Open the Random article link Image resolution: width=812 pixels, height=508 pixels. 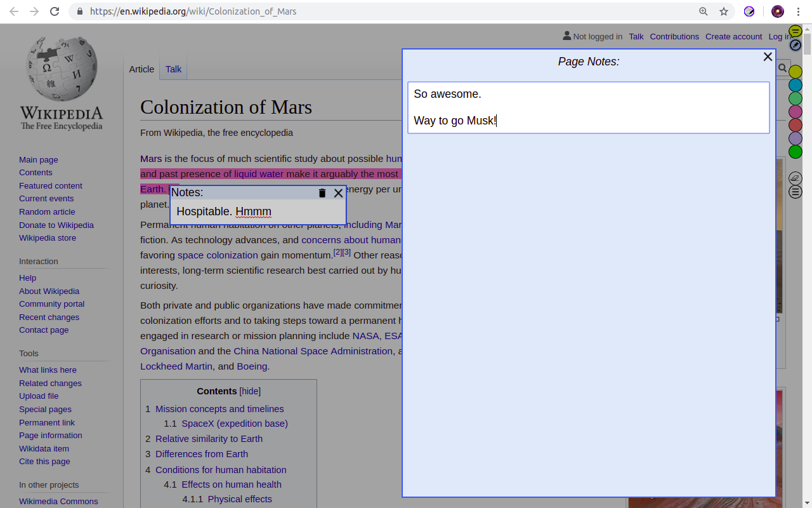click(x=47, y=211)
